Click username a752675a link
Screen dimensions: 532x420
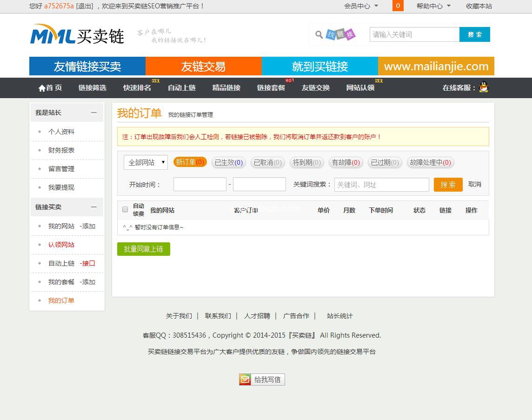(x=59, y=6)
